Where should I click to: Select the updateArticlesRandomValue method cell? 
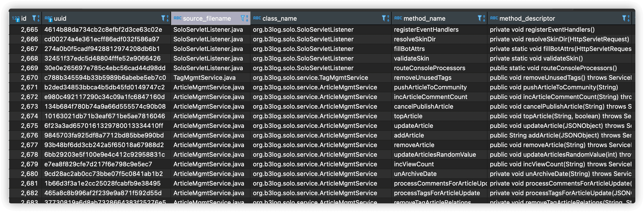tap(439, 154)
